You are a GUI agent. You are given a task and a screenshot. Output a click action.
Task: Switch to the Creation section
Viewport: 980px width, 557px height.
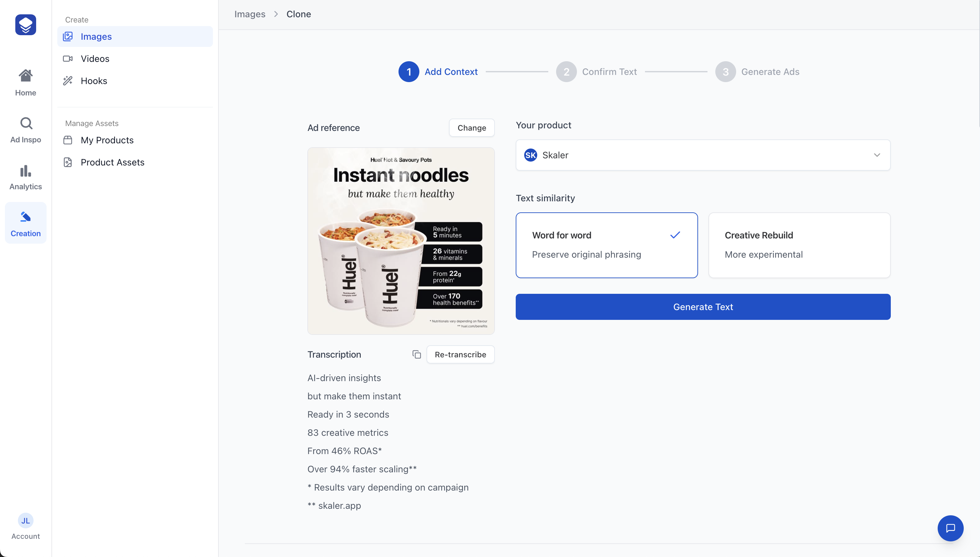tap(25, 223)
